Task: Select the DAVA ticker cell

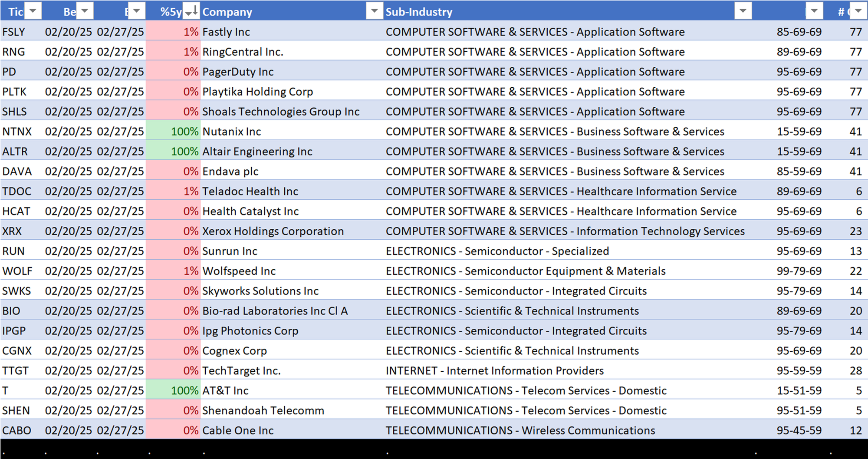Action: tap(21, 172)
